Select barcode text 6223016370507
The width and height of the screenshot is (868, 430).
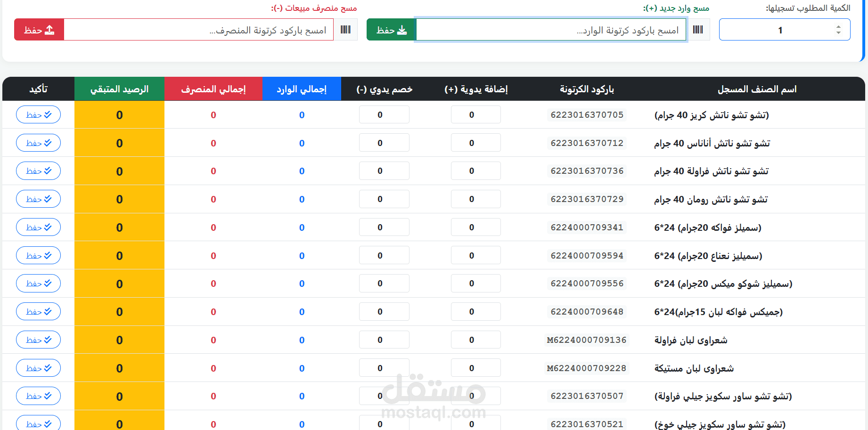tap(587, 396)
